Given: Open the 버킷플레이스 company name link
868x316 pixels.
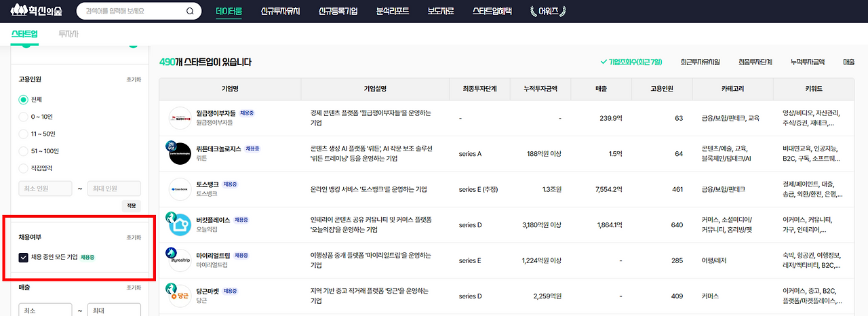Looking at the screenshot, I should coord(213,220).
